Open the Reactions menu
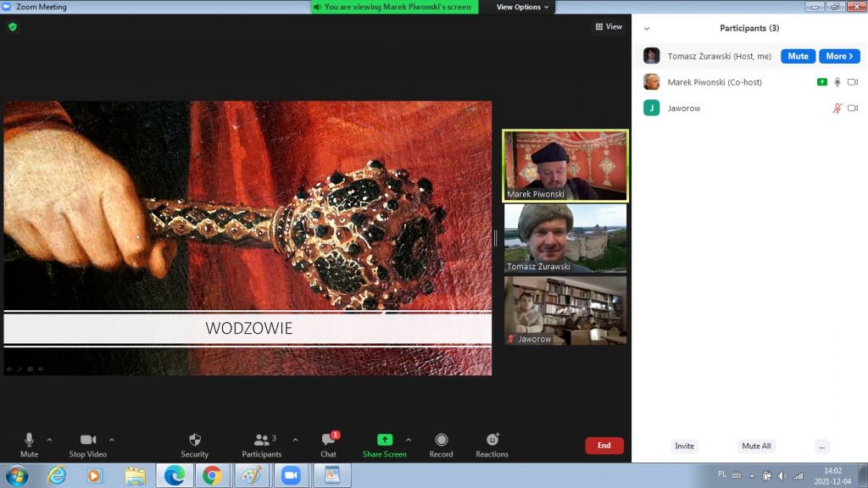The width and height of the screenshot is (868, 488). click(492, 444)
